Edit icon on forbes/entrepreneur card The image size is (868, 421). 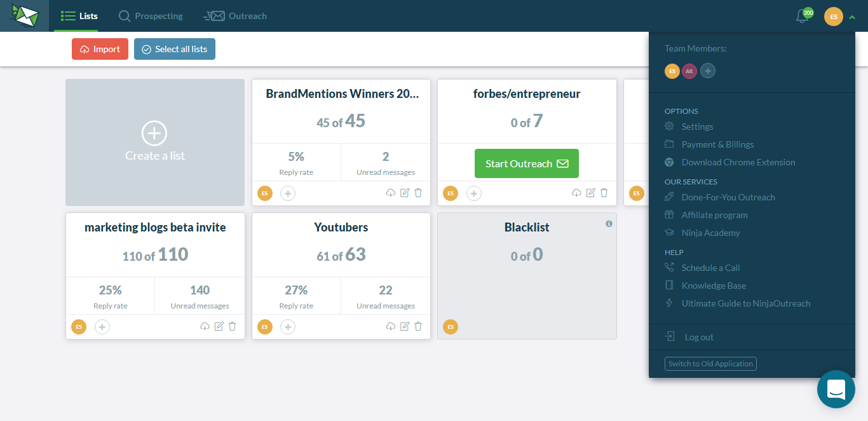click(x=590, y=193)
